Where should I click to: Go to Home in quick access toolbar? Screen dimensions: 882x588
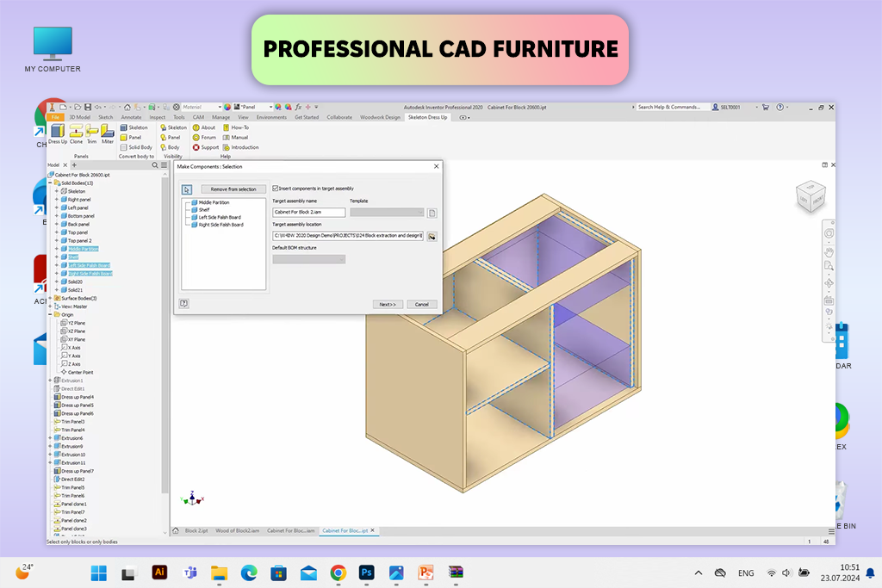127,107
